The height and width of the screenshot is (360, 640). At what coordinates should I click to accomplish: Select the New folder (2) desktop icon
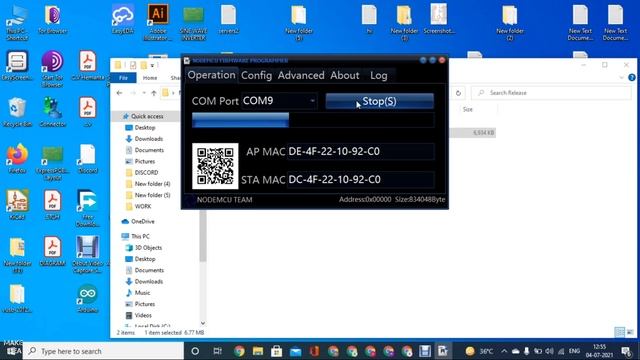coord(510,22)
